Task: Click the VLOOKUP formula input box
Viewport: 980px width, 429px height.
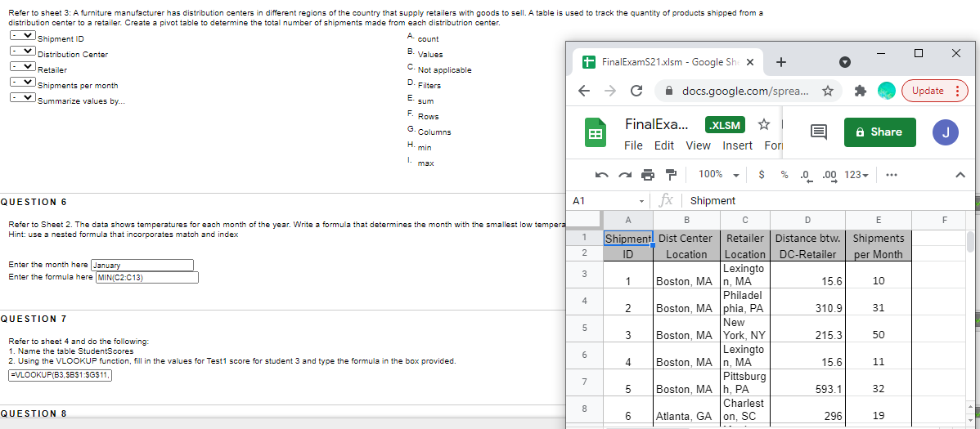Action: pos(61,375)
